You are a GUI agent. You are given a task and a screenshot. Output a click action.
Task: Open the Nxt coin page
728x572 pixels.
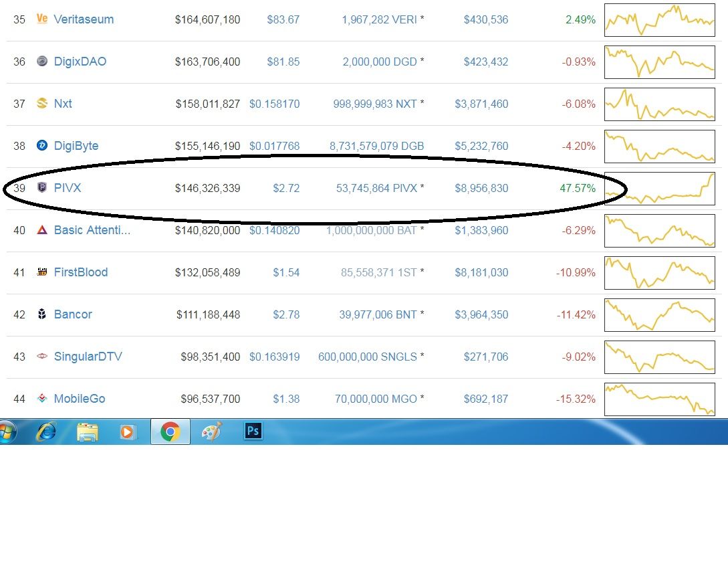click(x=63, y=103)
